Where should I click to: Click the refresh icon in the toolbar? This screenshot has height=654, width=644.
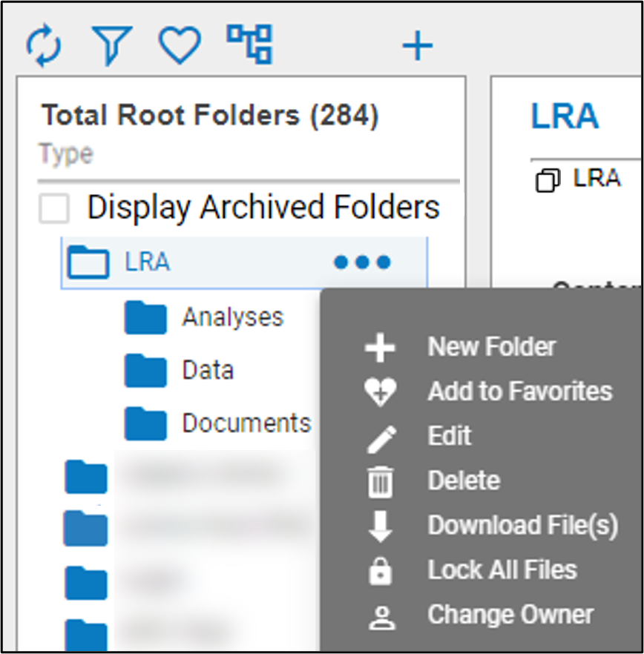(45, 44)
